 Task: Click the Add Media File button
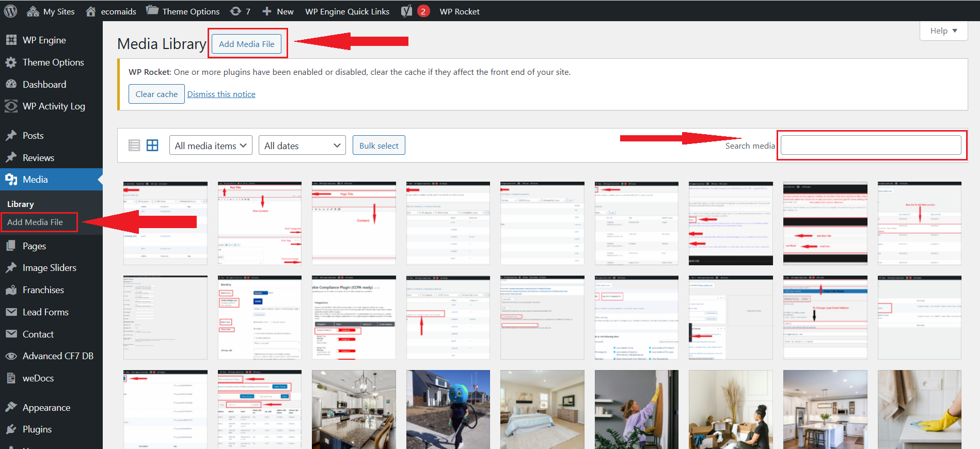tap(246, 44)
